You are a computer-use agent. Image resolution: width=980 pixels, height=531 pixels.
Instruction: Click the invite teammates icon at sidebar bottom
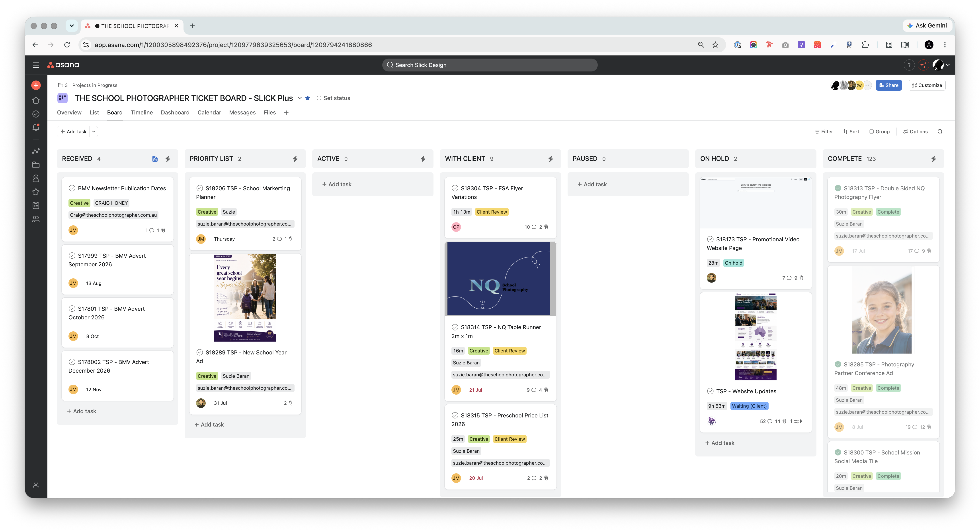[36, 485]
